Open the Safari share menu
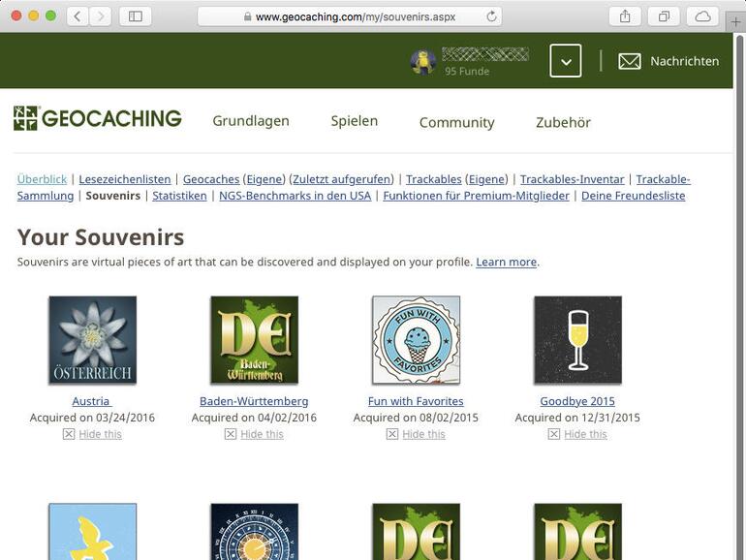746x560 pixels. [x=625, y=16]
